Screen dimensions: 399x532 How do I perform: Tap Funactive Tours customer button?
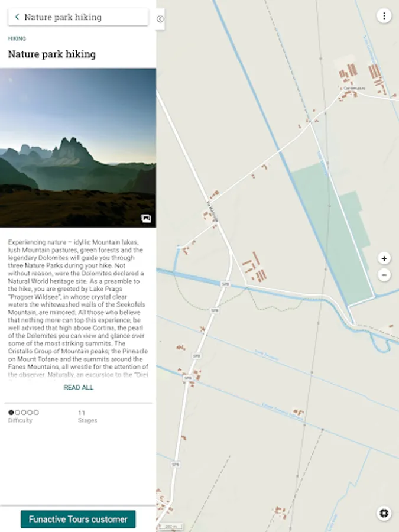(x=78, y=519)
